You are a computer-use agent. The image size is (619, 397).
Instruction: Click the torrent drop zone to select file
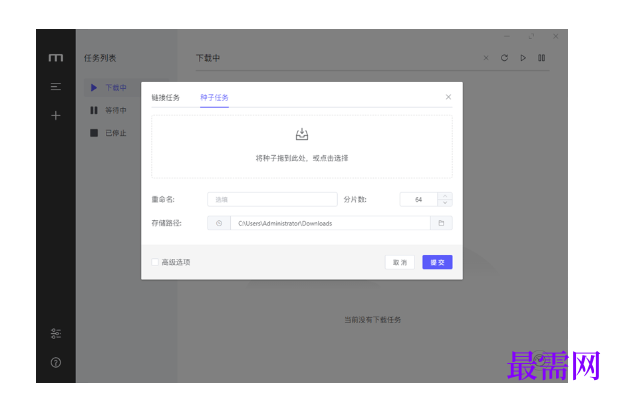(x=302, y=146)
